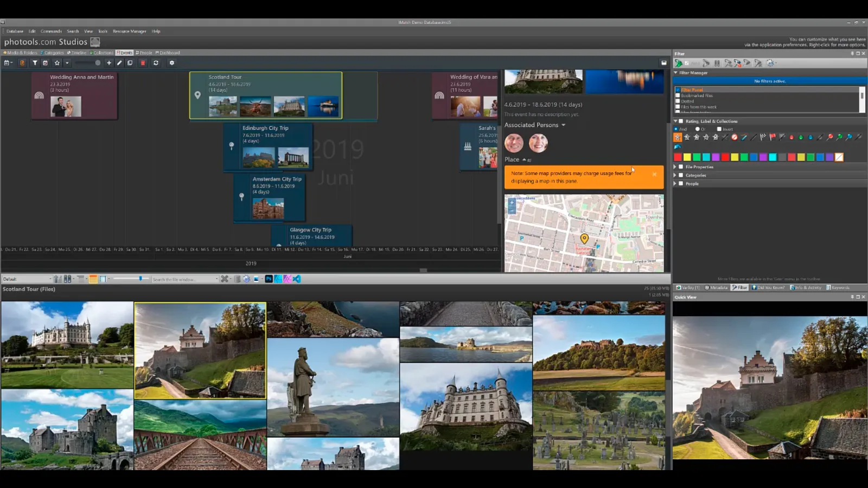Click the red delete event trash icon
The width and height of the screenshot is (868, 488).
(x=143, y=63)
